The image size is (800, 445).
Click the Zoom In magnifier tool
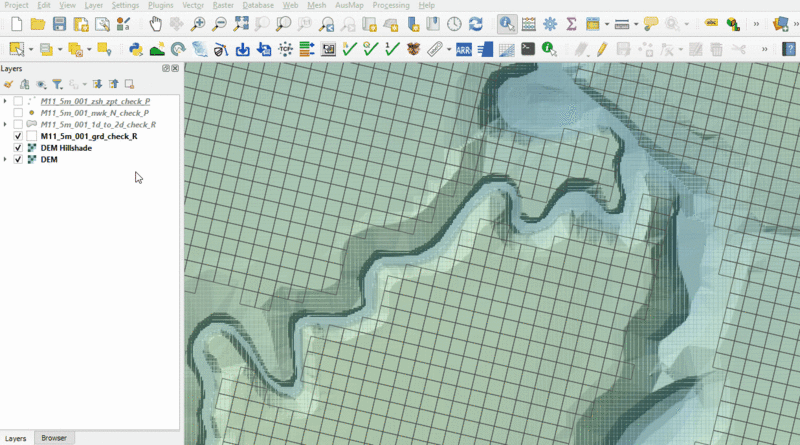tap(199, 23)
